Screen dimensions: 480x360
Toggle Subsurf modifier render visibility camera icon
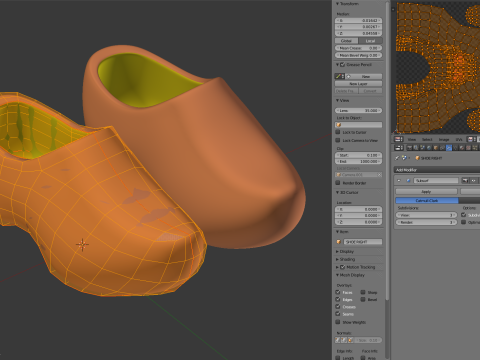pyautogui.click(x=465, y=180)
